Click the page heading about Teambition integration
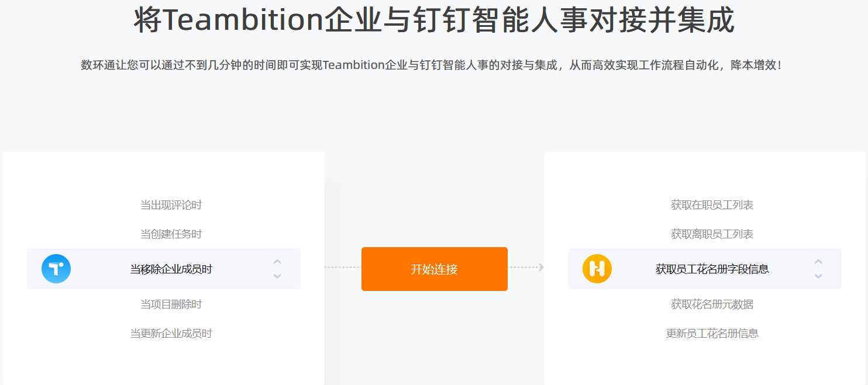Screen dimensions: 868x385 click(434, 20)
